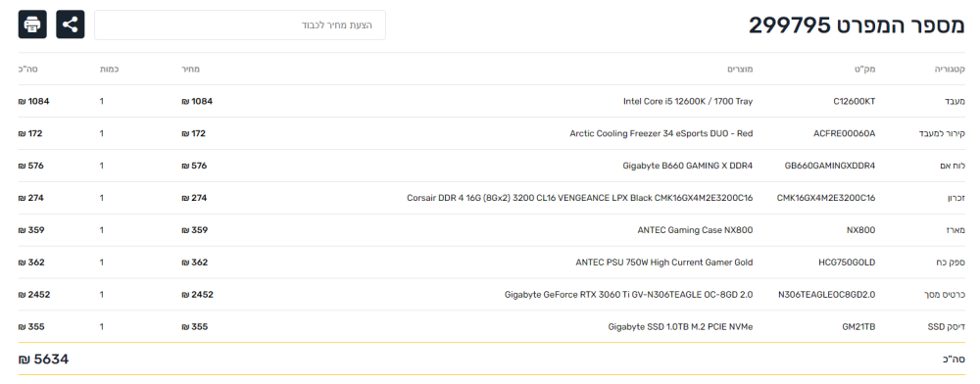This screenshot has height=384, width=980.
Task: Click the spec number 299795 heading
Action: click(x=857, y=25)
